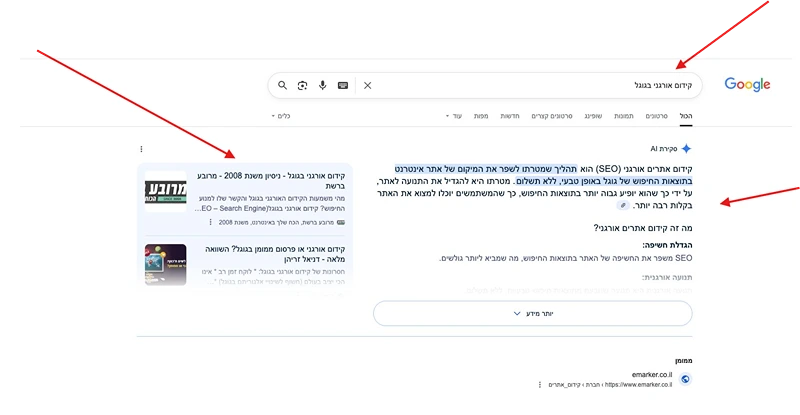The width and height of the screenshot is (800, 415).
Task: Click the magnifying glass search icon
Action: [x=282, y=85]
